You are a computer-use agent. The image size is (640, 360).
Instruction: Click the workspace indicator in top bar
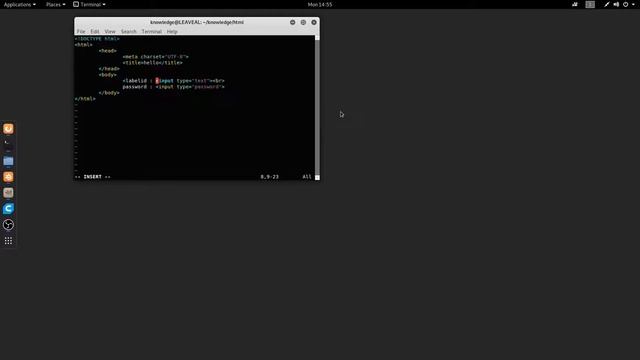pos(590,4)
